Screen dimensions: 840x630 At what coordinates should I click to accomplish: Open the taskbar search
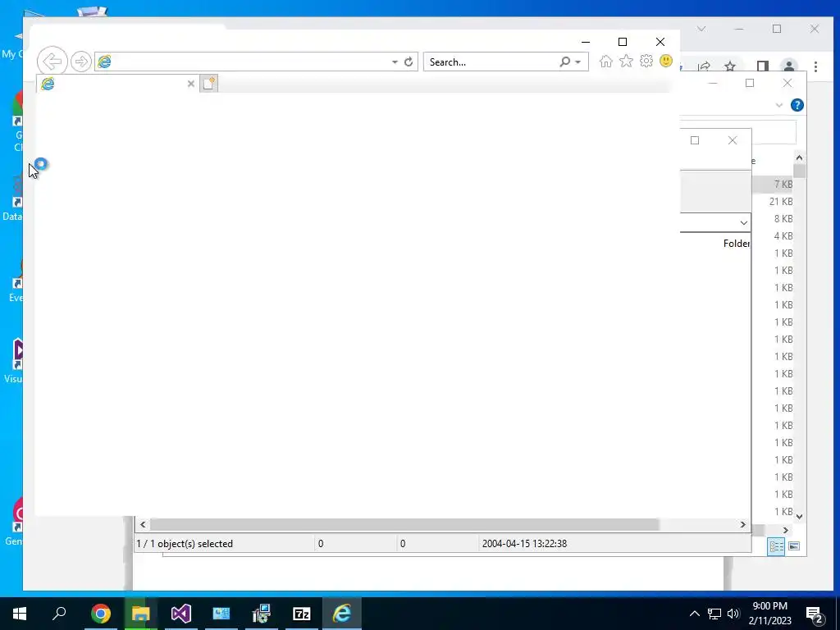[x=59, y=614]
